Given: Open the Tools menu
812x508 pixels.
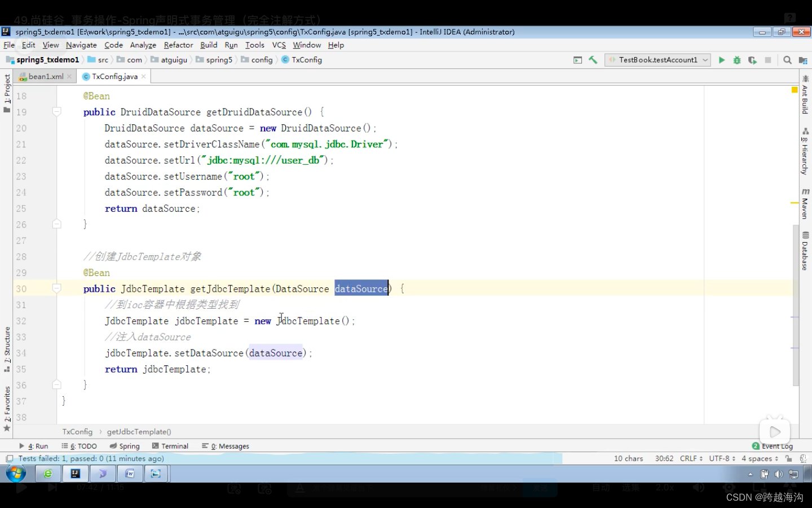Looking at the screenshot, I should pos(255,45).
